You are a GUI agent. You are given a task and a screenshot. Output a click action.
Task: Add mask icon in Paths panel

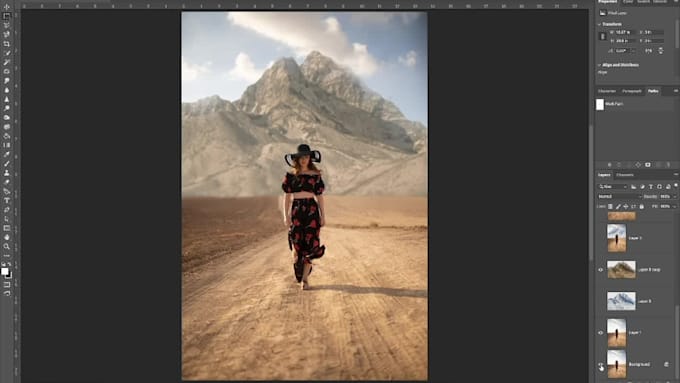648,165
